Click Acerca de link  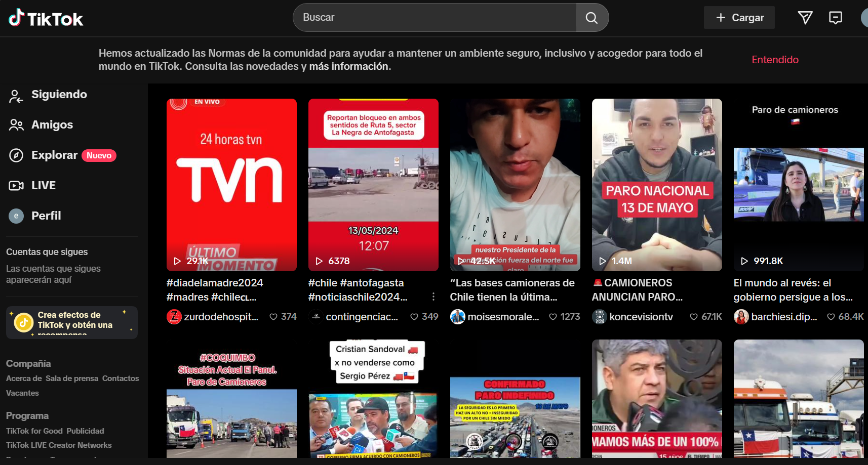coord(24,378)
